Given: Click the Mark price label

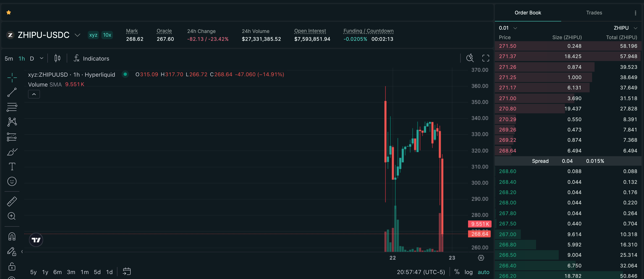Looking at the screenshot, I should [x=132, y=31].
